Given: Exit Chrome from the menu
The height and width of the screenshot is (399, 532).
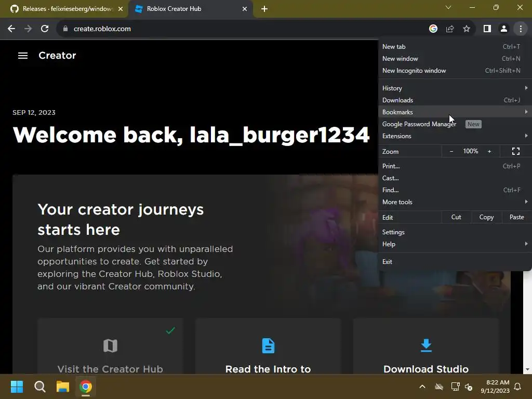Looking at the screenshot, I should pos(454,262).
